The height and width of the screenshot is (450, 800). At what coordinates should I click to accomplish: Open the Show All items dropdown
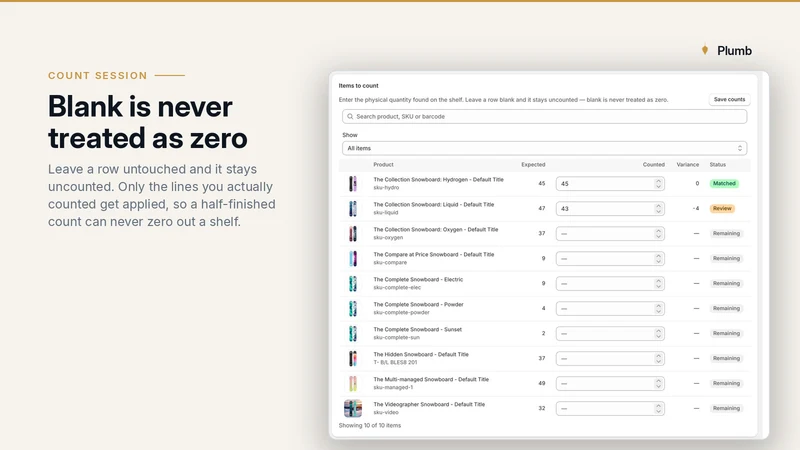[544, 148]
